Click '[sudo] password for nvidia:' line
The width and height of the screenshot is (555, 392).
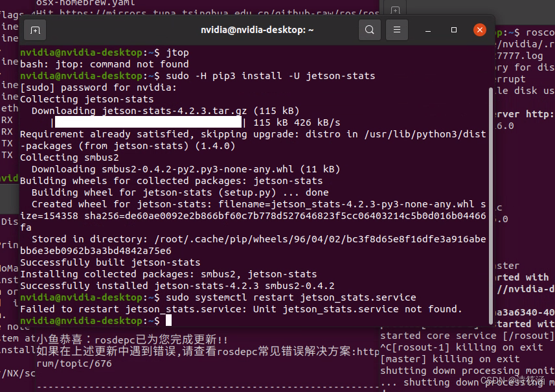tap(98, 87)
